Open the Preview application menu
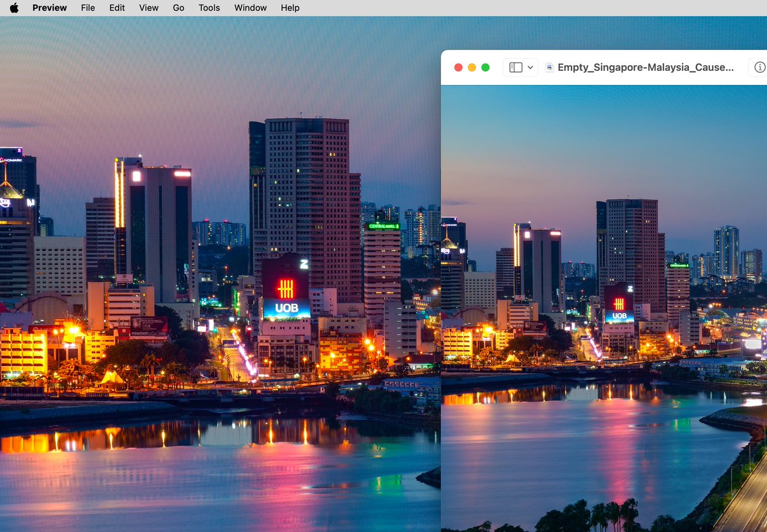Screen dimensions: 767x532 [50, 8]
